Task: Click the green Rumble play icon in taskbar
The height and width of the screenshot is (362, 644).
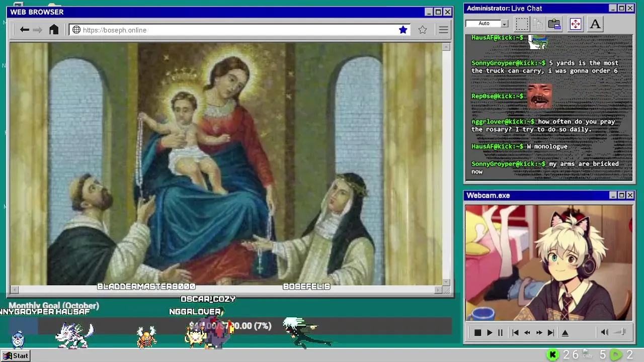Action: click(616, 355)
